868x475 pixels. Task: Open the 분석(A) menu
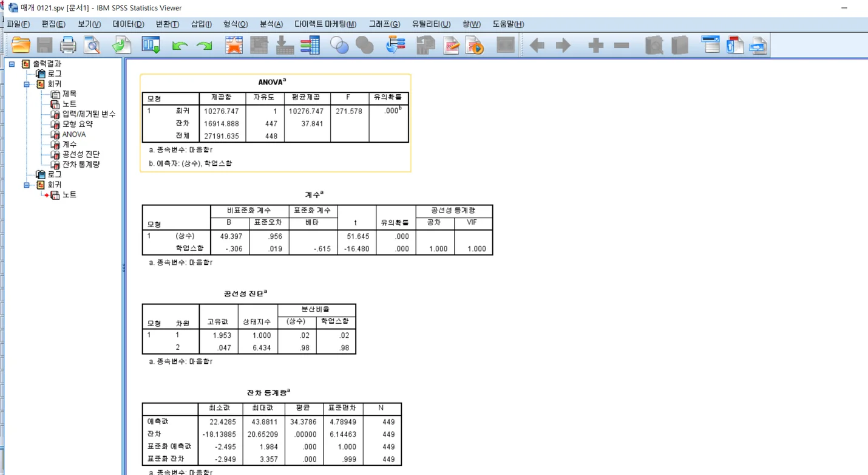[x=271, y=24]
